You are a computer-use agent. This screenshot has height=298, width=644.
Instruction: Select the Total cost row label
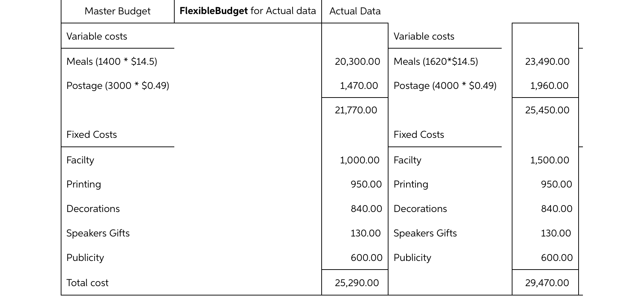pos(87,283)
